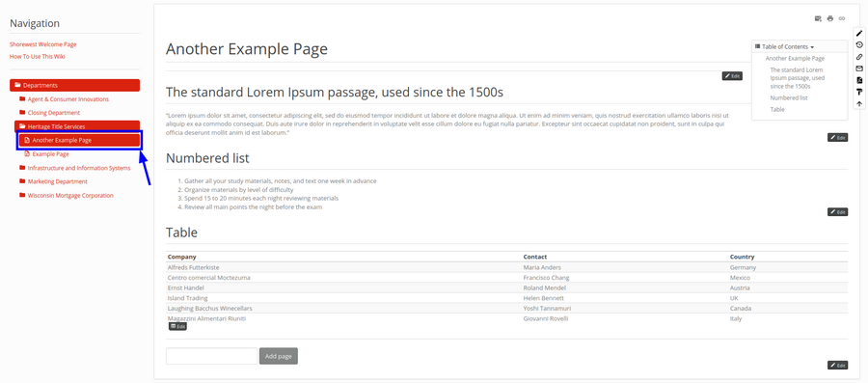This screenshot has height=383, width=868.
Task: Click the paint roller icon in side toolbar
Action: click(859, 92)
